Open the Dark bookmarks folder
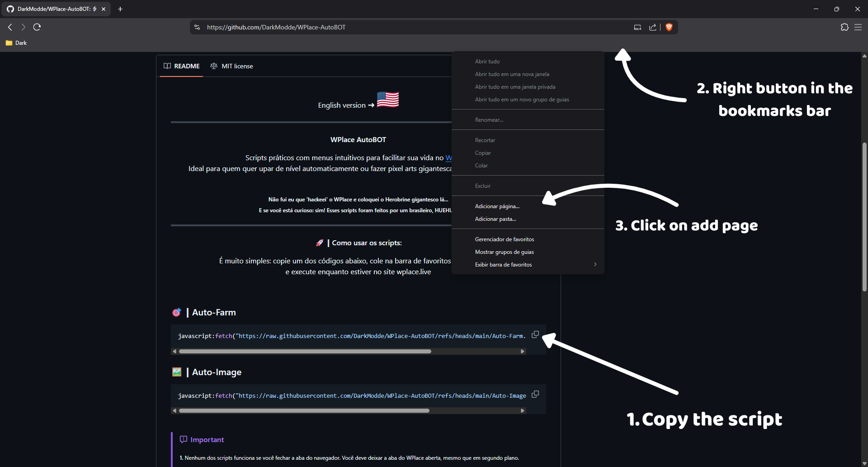 [x=16, y=43]
